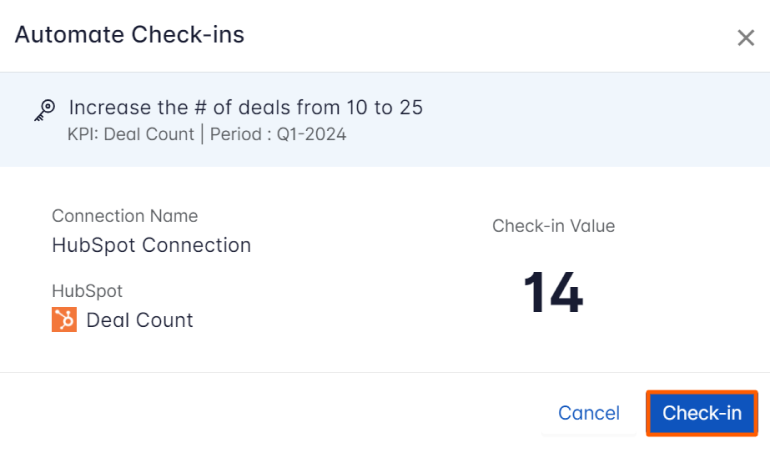Cancel the automated check-in
The image size is (770, 450).
point(589,413)
